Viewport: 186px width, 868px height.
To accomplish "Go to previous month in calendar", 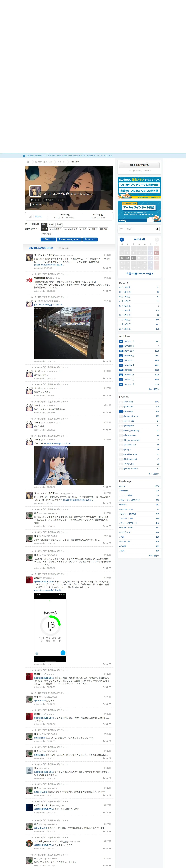I will point(122,239).
